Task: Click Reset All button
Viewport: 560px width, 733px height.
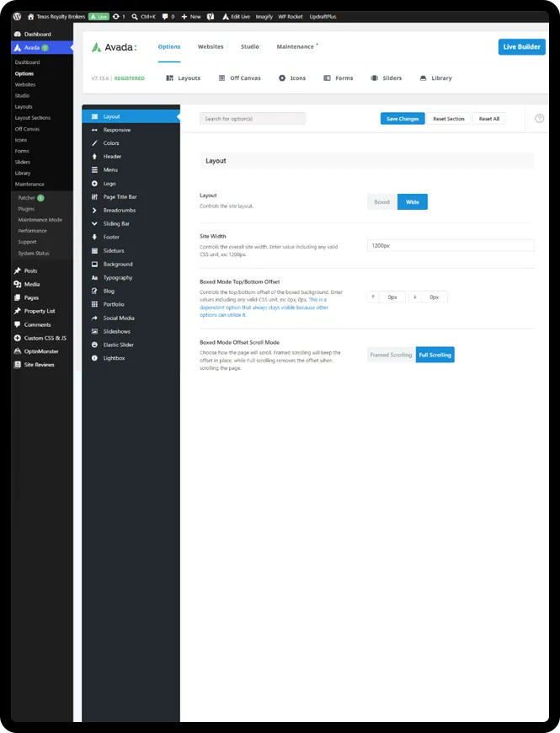Action: [x=489, y=119]
